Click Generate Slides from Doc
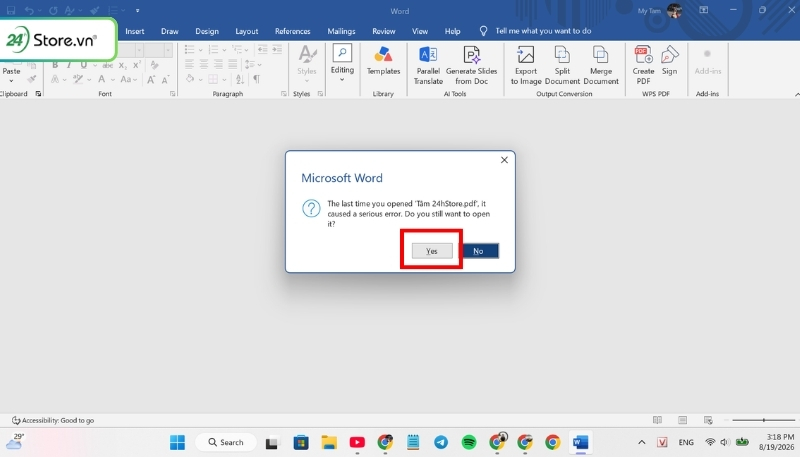The width and height of the screenshot is (800, 457). click(471, 65)
